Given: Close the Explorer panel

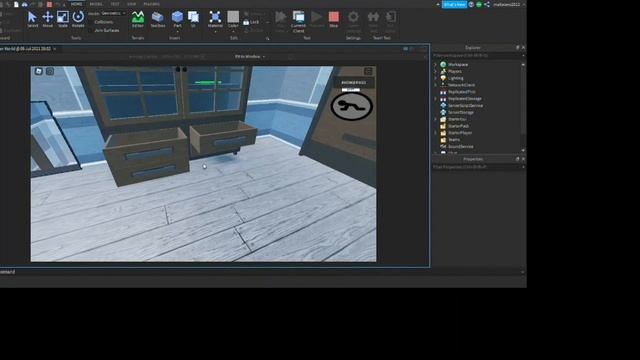Looking at the screenshot, I should [x=523, y=48].
